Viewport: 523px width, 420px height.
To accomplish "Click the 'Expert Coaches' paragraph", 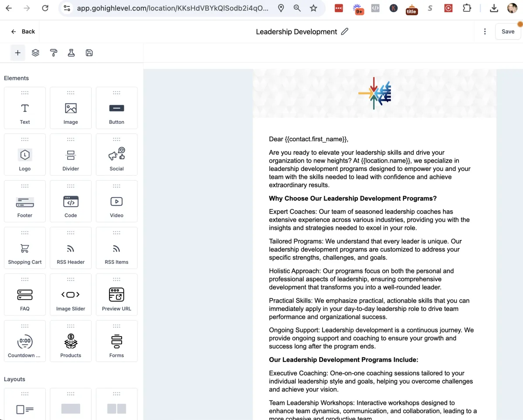I will pos(369,220).
